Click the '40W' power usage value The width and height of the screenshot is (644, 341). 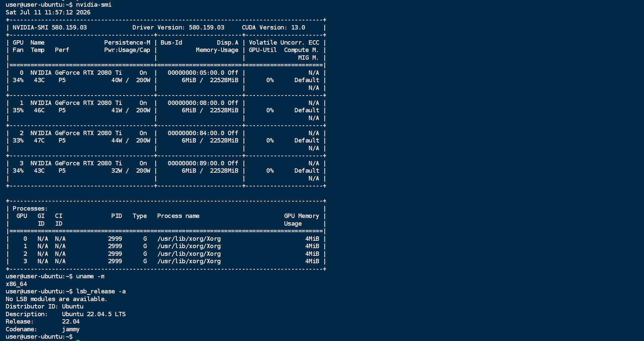pos(117,80)
